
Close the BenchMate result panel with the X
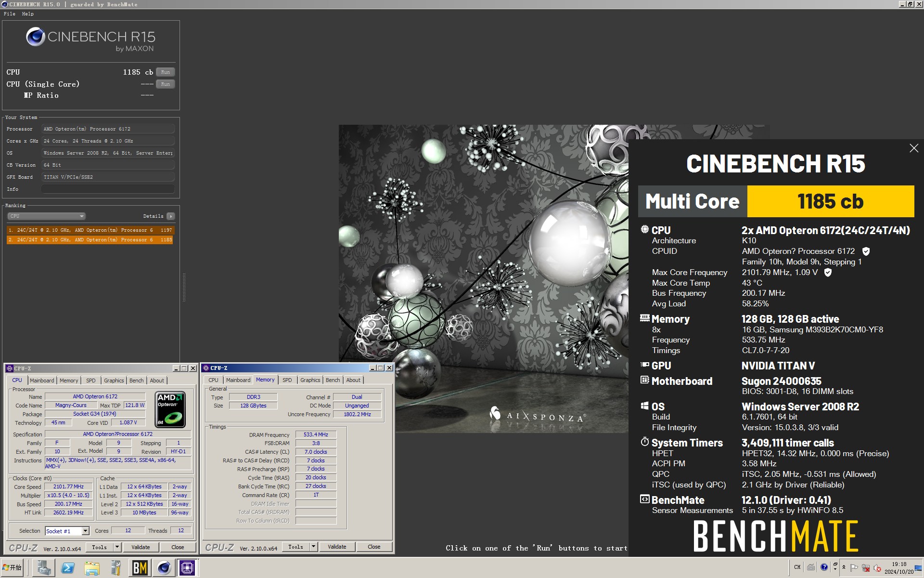pyautogui.click(x=914, y=148)
